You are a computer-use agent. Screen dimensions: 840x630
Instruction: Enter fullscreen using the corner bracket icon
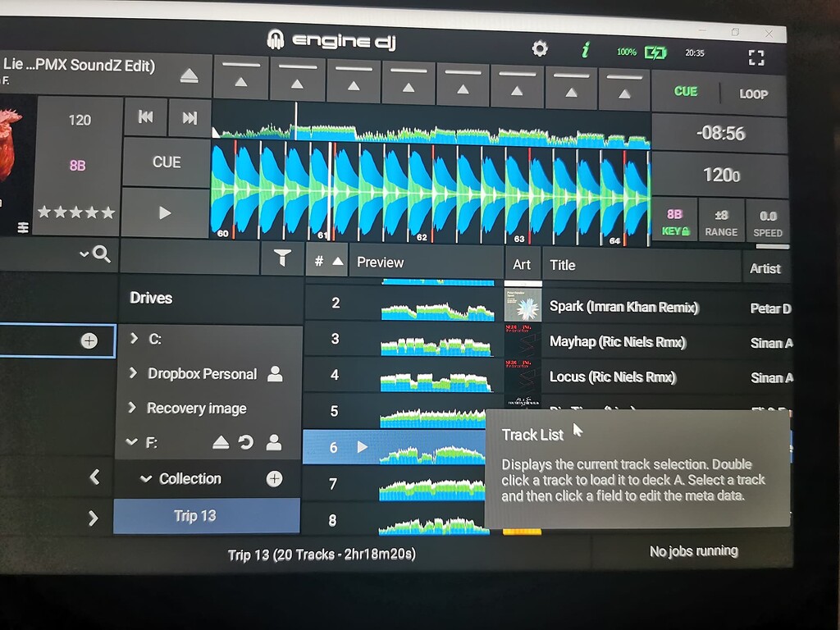pos(755,57)
